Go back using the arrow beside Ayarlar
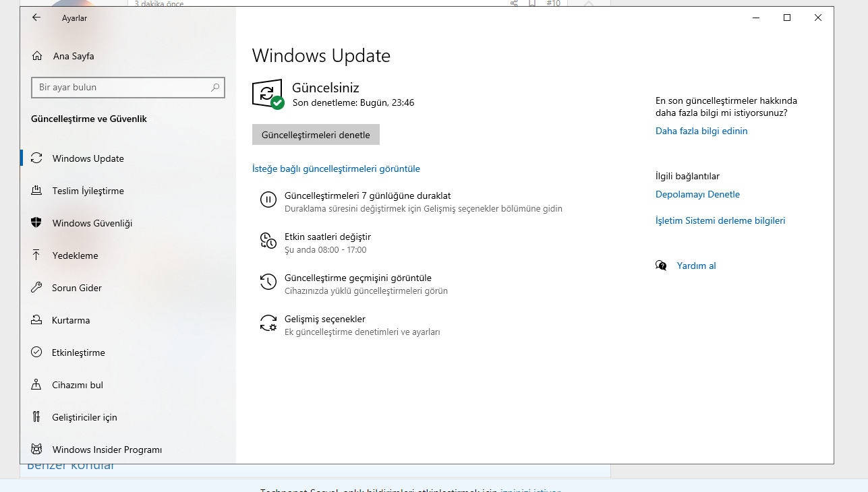This screenshot has width=868, height=492. pos(36,18)
